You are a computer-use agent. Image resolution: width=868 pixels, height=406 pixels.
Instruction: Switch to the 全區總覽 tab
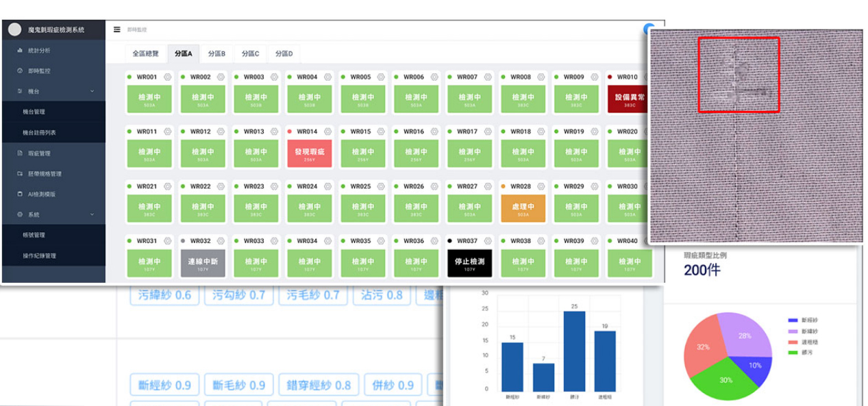pyautogui.click(x=145, y=53)
